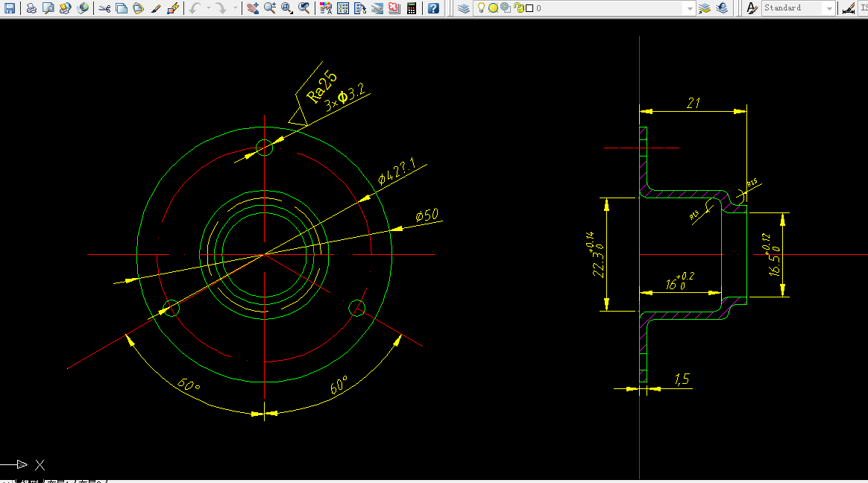Open the Sheet Set Manager icon

377,7
